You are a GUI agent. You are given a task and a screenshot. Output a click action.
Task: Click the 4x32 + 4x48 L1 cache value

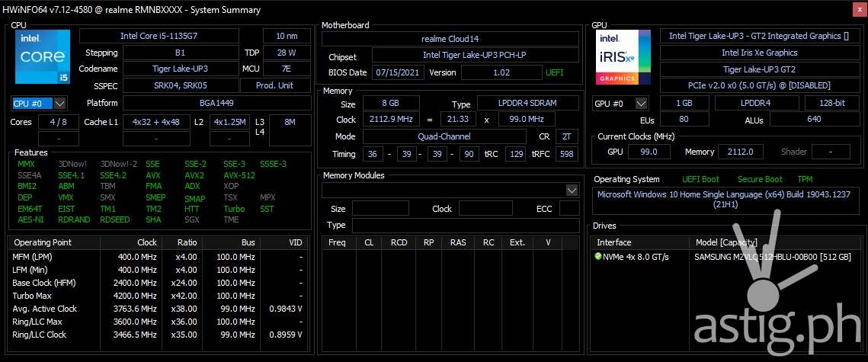(156, 123)
